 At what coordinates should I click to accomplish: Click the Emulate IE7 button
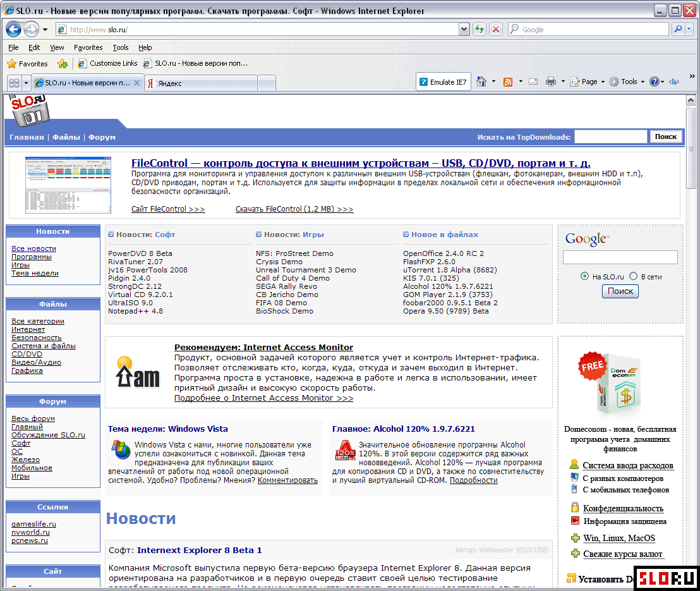point(444,82)
